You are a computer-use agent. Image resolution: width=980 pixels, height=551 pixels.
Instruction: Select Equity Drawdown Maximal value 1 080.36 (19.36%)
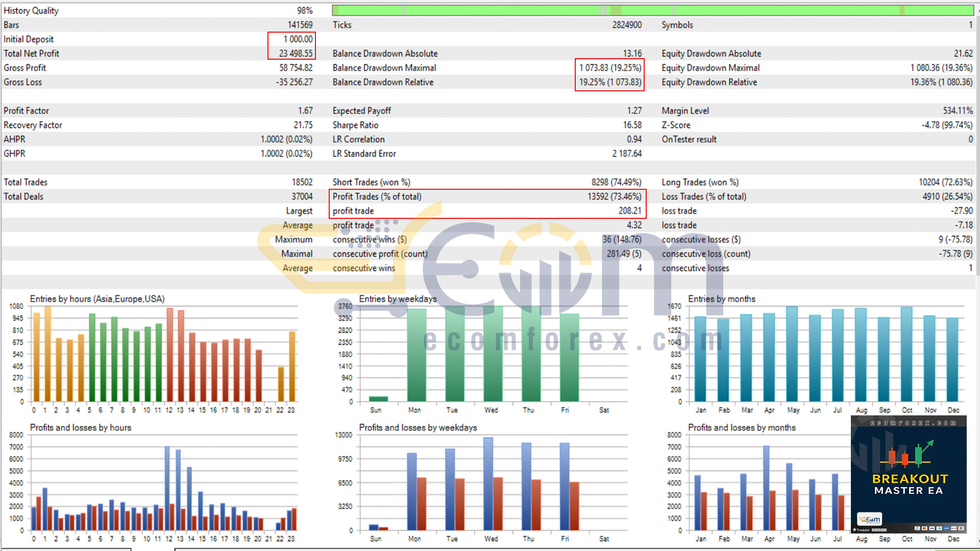point(942,68)
